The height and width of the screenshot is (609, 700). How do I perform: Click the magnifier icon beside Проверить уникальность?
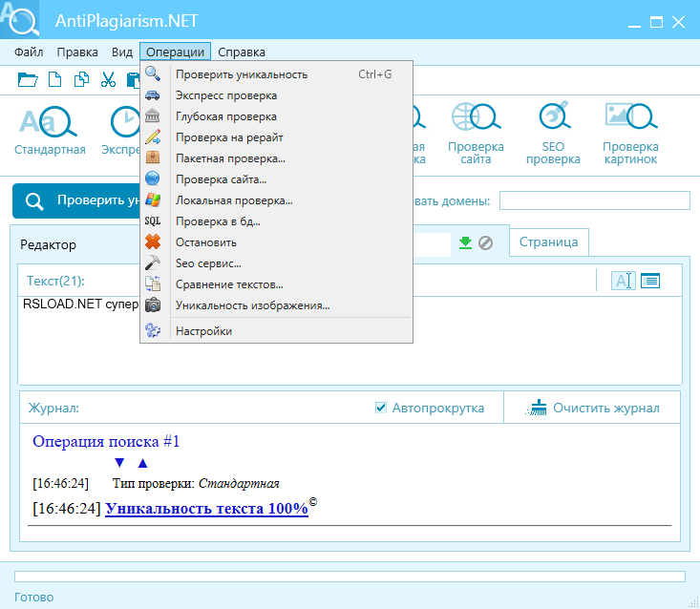click(153, 74)
